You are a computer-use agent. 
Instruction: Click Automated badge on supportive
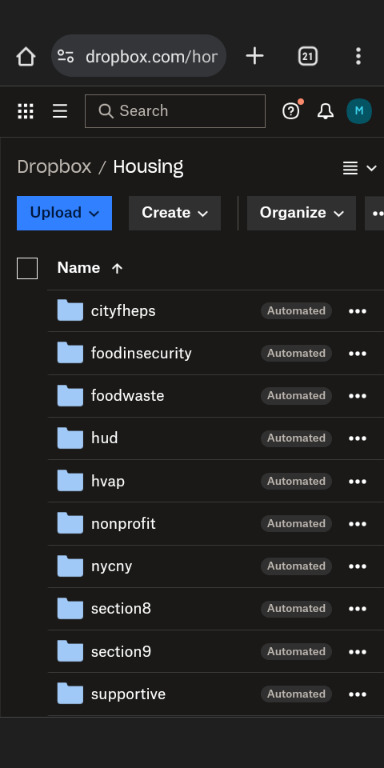tap(296, 694)
